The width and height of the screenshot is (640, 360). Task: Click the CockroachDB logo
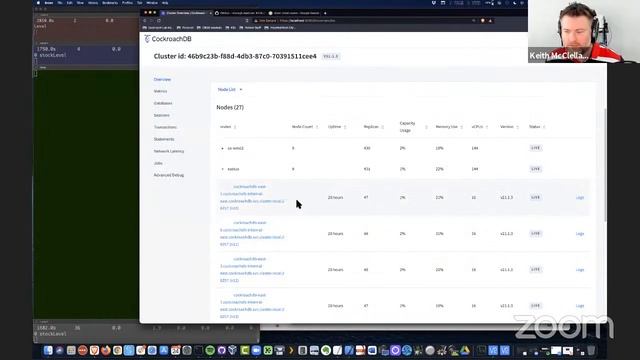click(168, 39)
